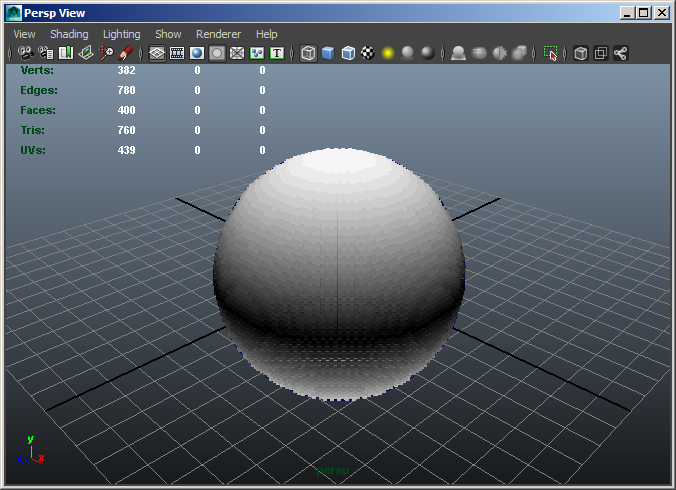Toggle screen-space ambient occlusion blurred sphere icon
676x490 pixels.
pyautogui.click(x=479, y=53)
